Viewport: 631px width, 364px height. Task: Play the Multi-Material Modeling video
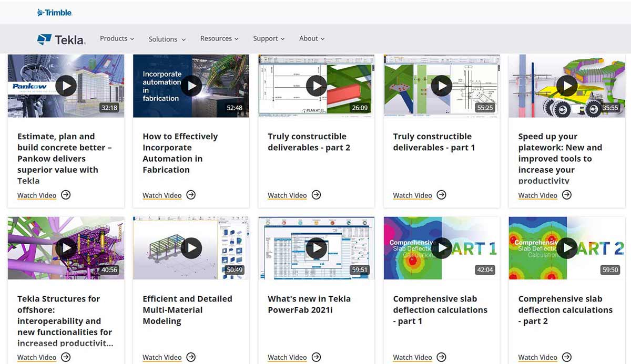(x=190, y=247)
